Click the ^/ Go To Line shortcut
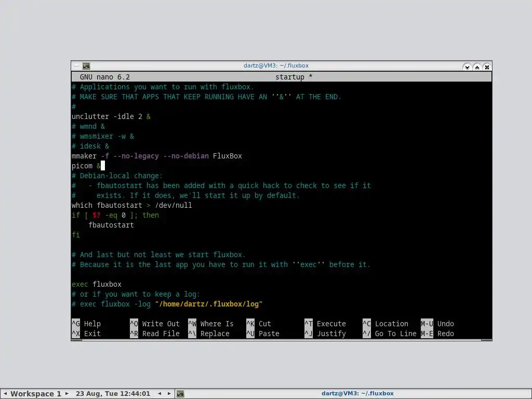The height and width of the screenshot is (399, 532). point(390,334)
